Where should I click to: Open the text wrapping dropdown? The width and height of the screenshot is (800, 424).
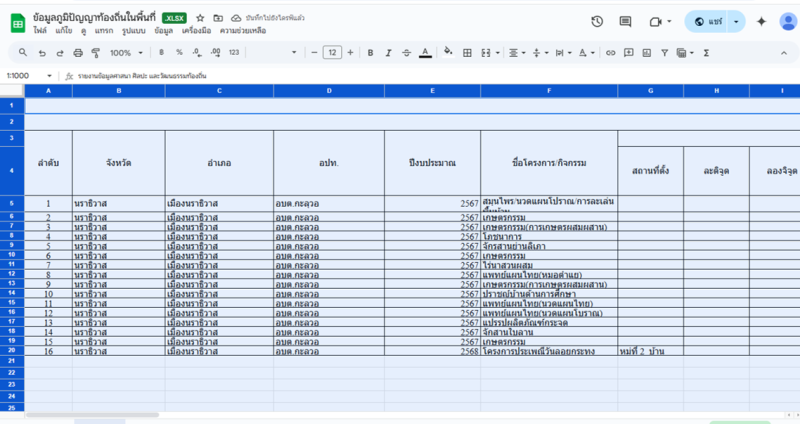pyautogui.click(x=563, y=53)
